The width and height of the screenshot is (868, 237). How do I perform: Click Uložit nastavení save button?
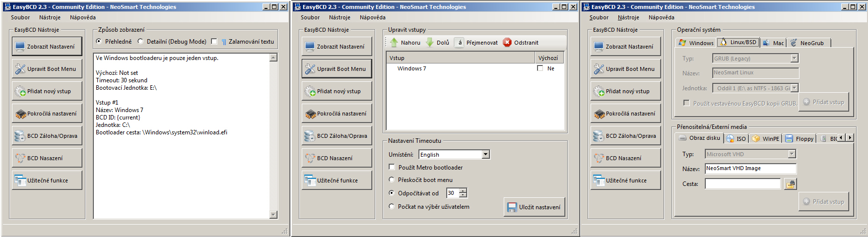[534, 207]
